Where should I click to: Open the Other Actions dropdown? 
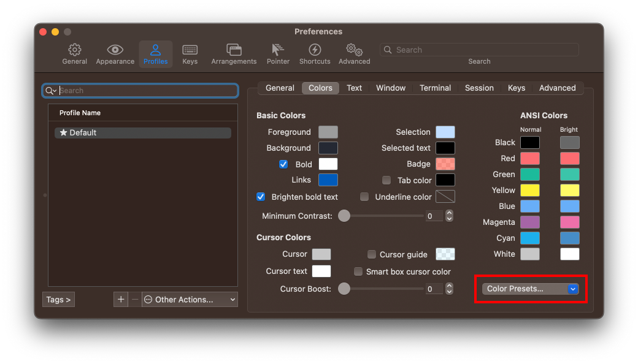(x=190, y=300)
